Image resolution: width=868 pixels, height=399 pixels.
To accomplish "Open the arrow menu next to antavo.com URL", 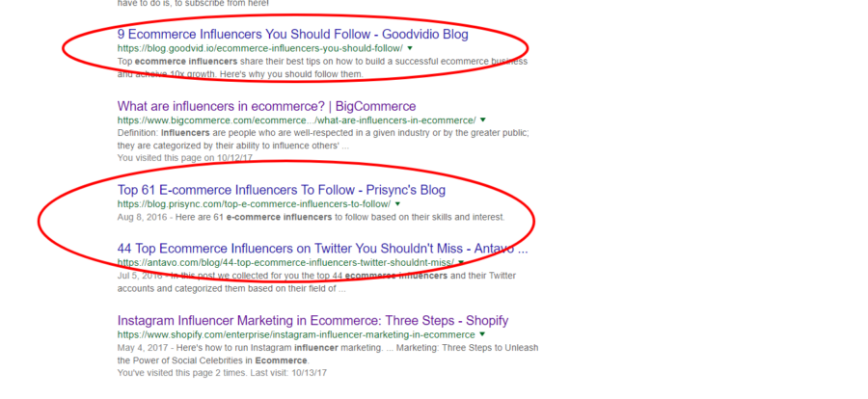I will tap(461, 262).
